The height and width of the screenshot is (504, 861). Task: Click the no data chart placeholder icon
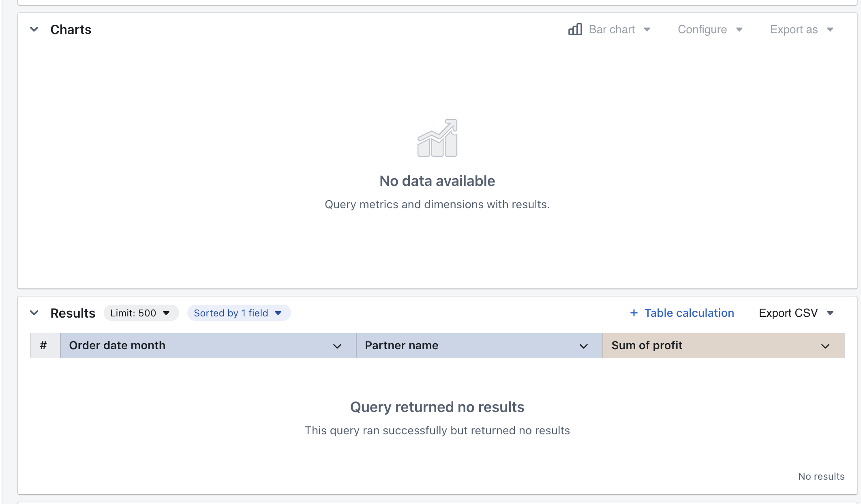[437, 138]
